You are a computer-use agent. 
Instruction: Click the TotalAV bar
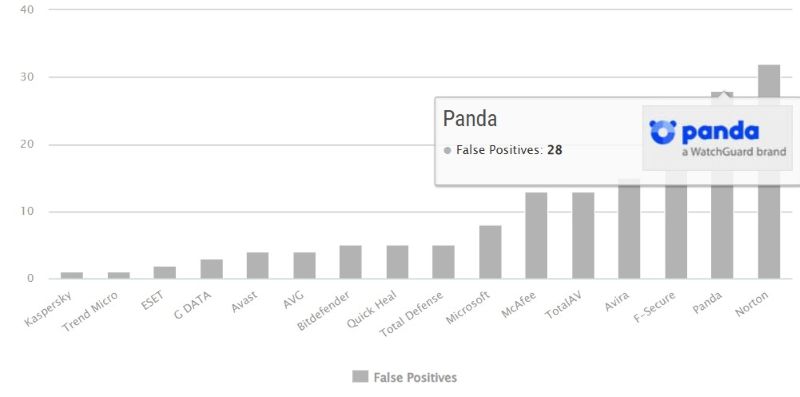[583, 235]
